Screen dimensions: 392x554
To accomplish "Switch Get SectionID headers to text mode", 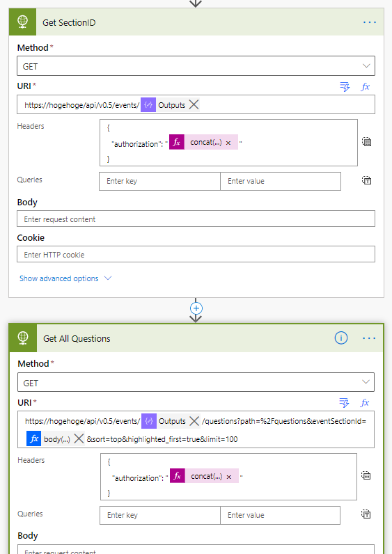I will point(366,142).
